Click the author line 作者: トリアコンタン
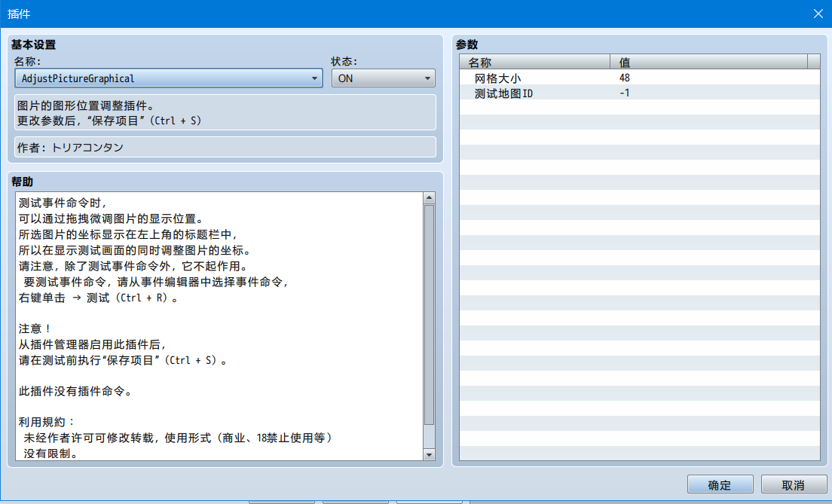The height and width of the screenshot is (504, 832). pos(70,148)
